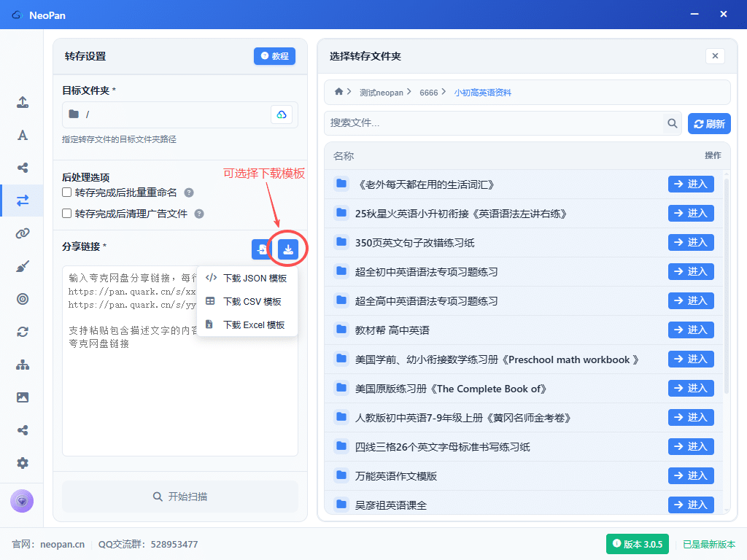
Task: Enable 转存完成后批量重命名 checkbox
Action: (x=67, y=192)
